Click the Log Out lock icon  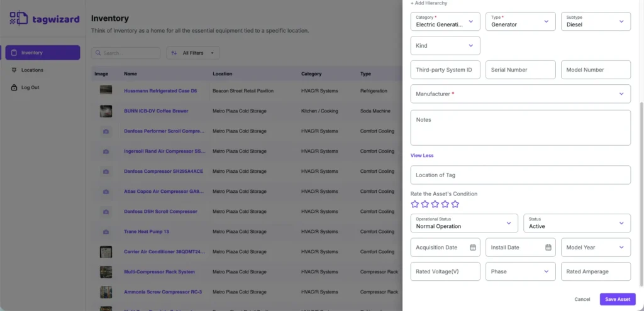pos(14,87)
